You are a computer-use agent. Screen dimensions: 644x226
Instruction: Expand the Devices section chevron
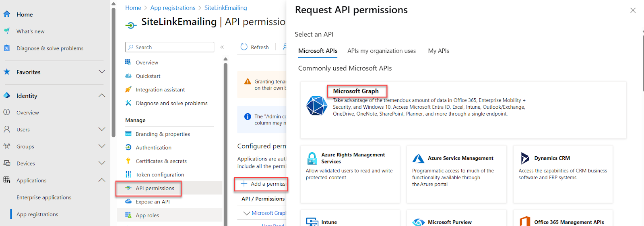[102, 163]
